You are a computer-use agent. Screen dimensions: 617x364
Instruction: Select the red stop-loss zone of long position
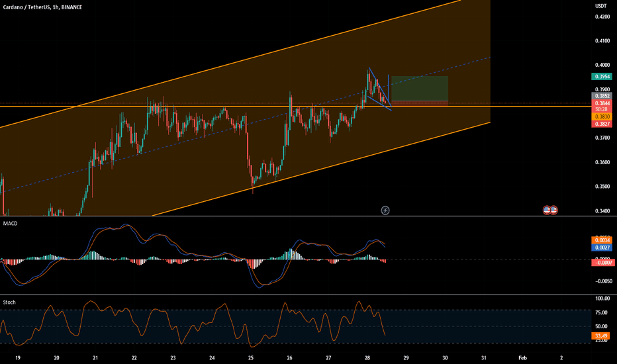420,103
